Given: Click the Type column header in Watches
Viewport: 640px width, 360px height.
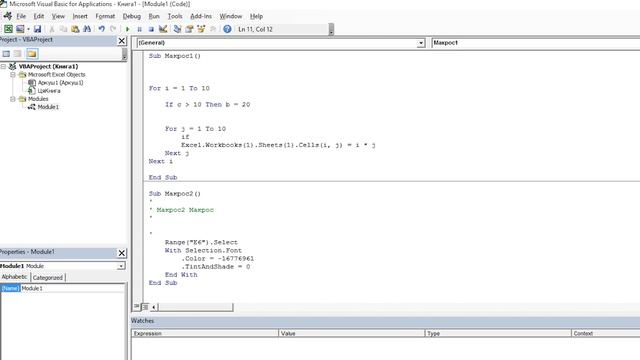Looking at the screenshot, I should 498,333.
